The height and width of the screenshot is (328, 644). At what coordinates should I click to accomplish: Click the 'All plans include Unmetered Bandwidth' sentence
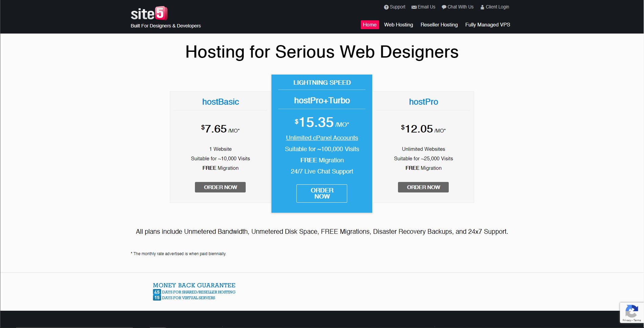click(322, 232)
